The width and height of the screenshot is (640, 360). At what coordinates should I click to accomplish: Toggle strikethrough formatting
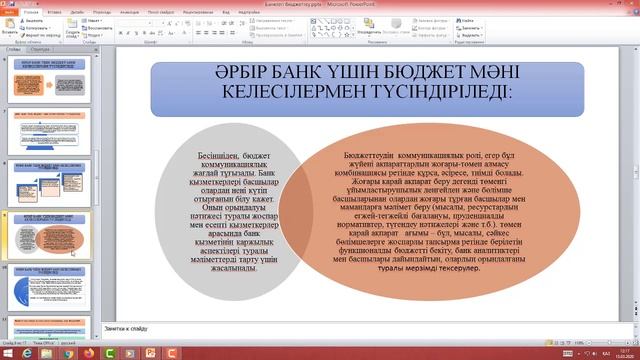tap(152, 33)
